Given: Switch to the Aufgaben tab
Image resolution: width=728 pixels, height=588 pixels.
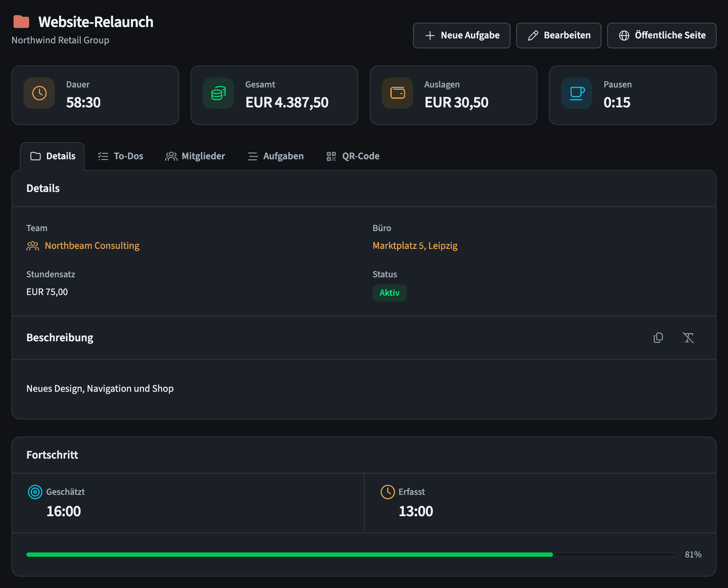Looking at the screenshot, I should [x=276, y=156].
